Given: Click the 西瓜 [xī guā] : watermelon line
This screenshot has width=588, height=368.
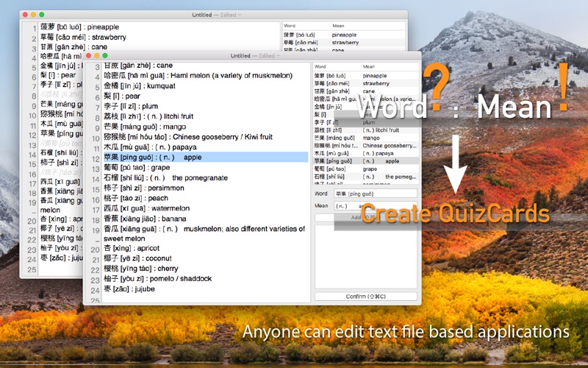Looking at the screenshot, I should tap(146, 208).
